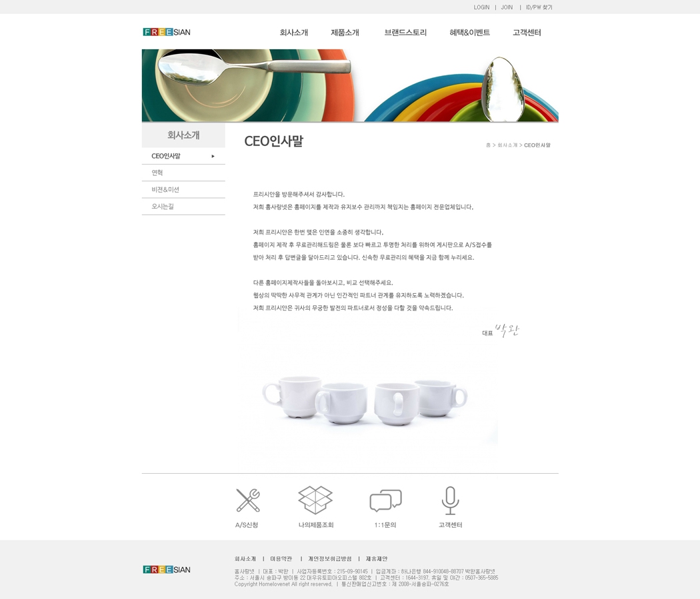This screenshot has width=700, height=599.
Task: Open the 혜택&이벤트 top navigation menu
Action: [469, 33]
